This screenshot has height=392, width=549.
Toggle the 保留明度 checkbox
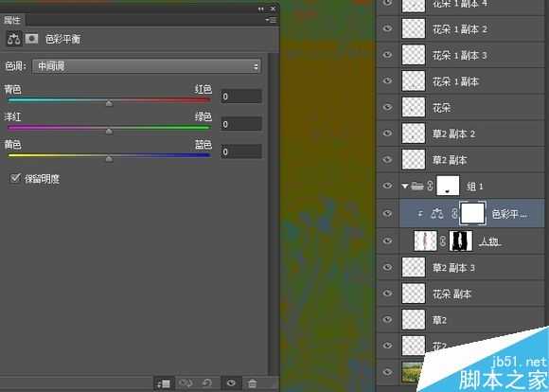coord(15,178)
